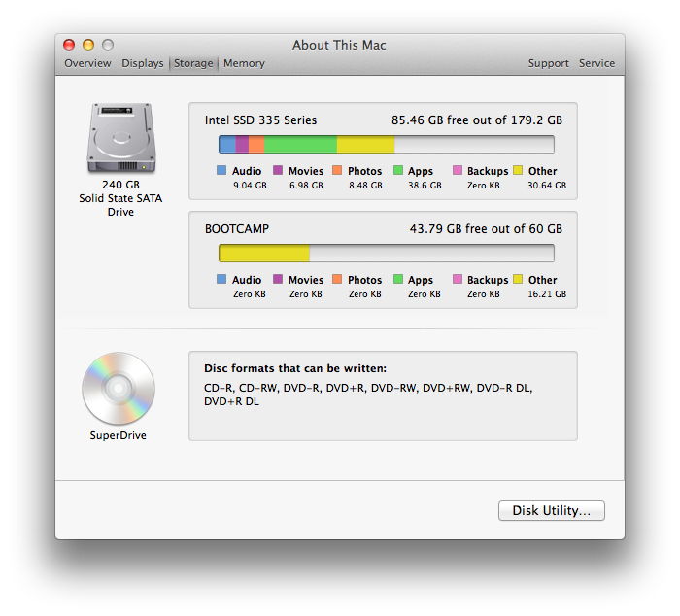Viewport: 680px width, 616px height.
Task: Click the gray zoom button in the title bar
Action: pos(108,45)
